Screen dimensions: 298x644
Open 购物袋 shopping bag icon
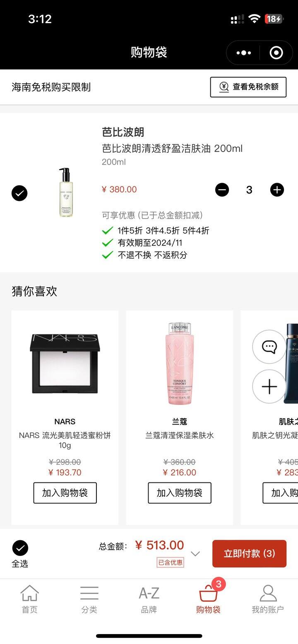coord(208,599)
